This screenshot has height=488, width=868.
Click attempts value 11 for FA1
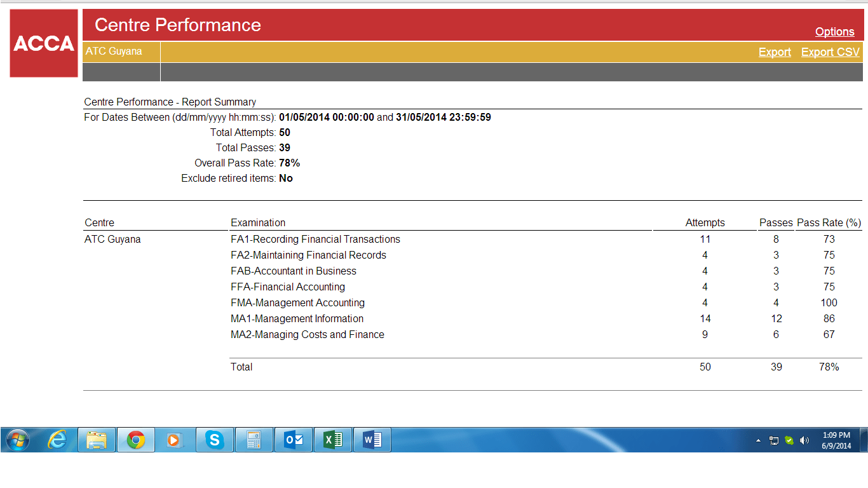click(705, 240)
